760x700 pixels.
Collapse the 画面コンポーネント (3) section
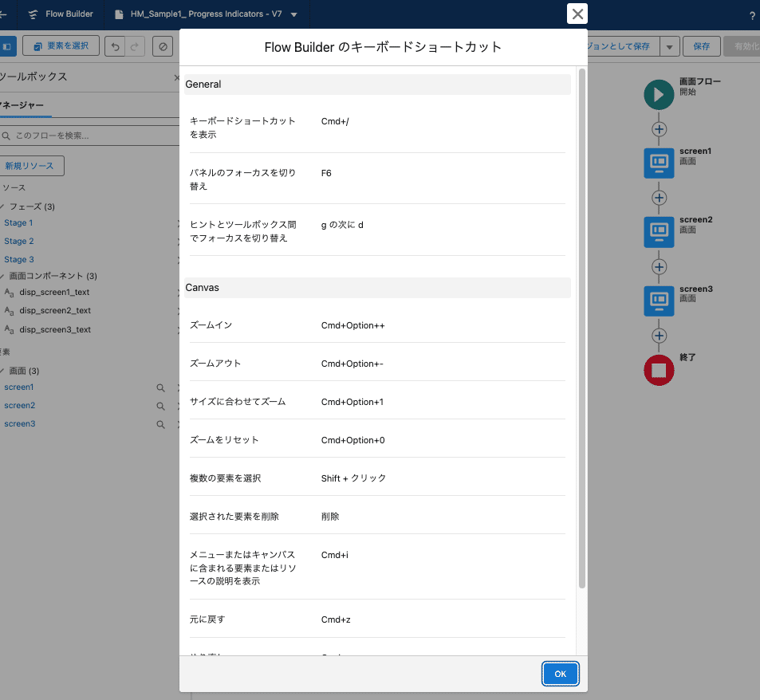[x=2, y=276]
